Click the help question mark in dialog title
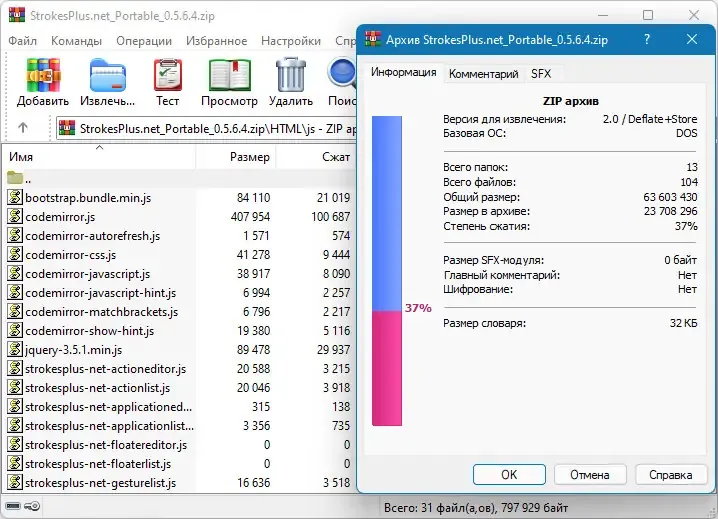 pos(647,39)
